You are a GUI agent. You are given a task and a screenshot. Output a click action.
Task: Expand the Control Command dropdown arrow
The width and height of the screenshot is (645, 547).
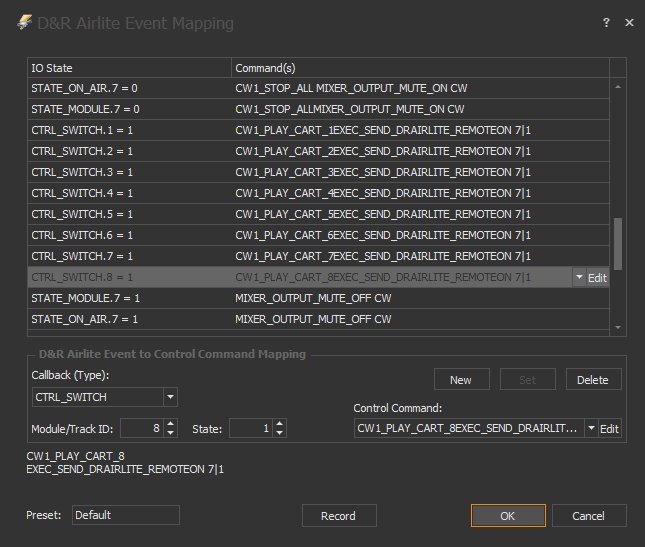(591, 428)
